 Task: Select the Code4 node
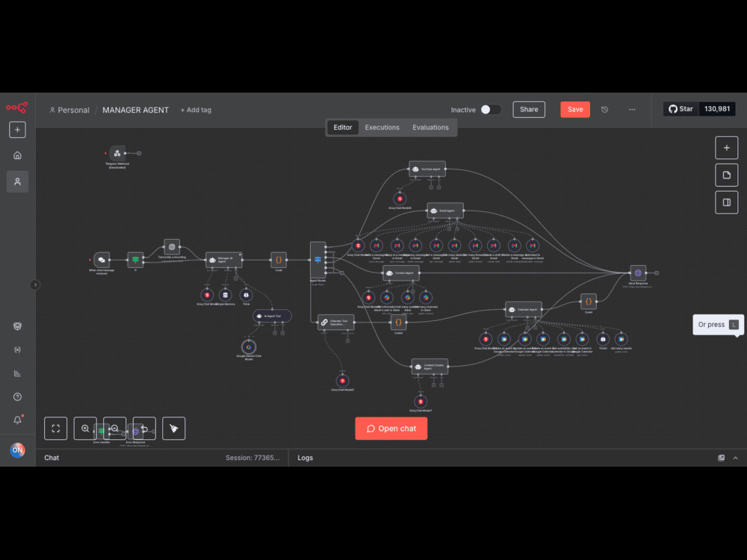[x=589, y=302]
